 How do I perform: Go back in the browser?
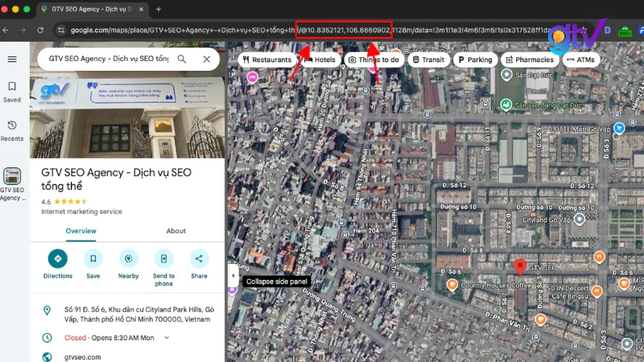point(6,30)
